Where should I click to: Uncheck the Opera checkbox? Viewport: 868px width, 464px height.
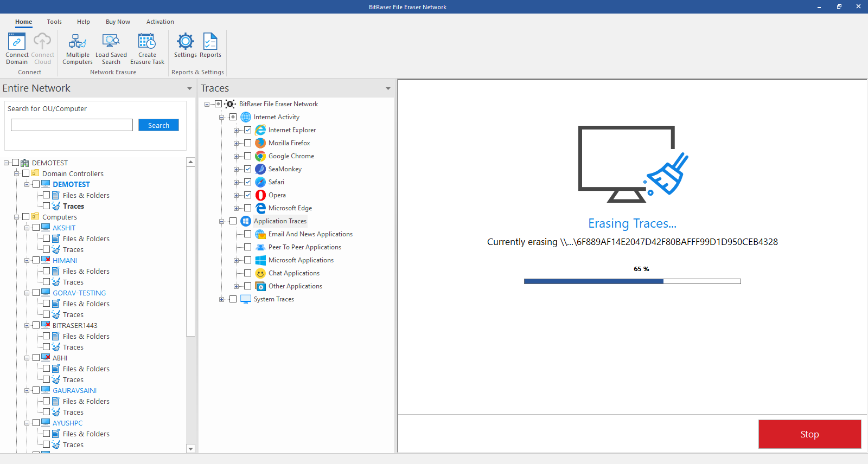click(x=248, y=195)
